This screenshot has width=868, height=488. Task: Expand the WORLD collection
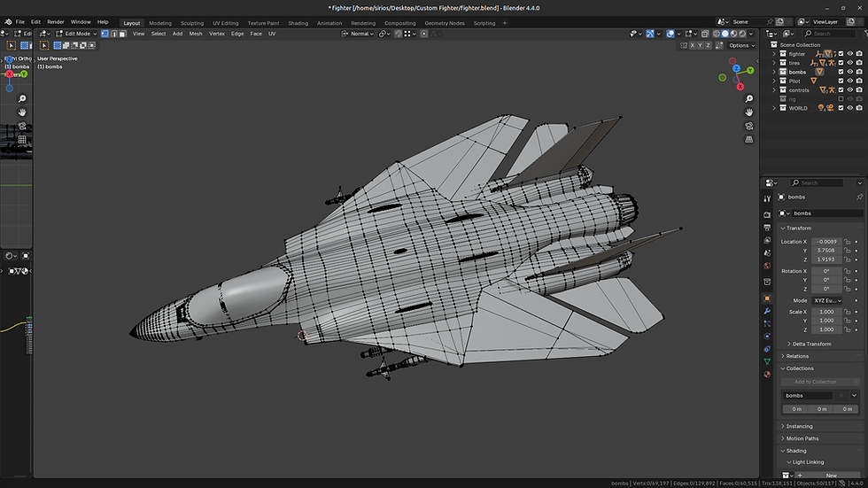tap(774, 108)
